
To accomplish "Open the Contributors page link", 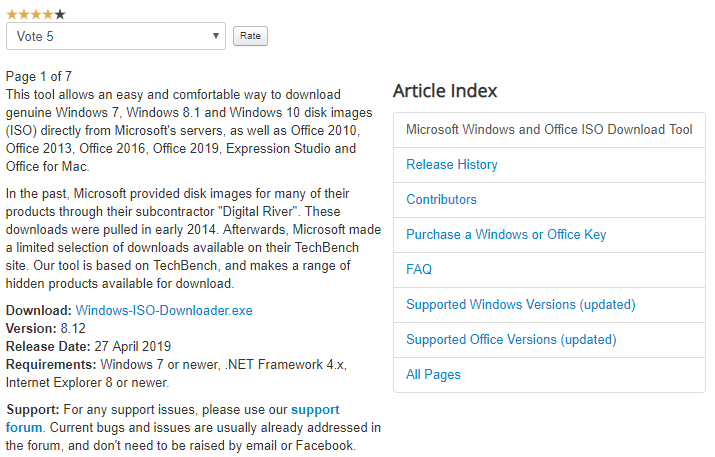I will [x=441, y=200].
